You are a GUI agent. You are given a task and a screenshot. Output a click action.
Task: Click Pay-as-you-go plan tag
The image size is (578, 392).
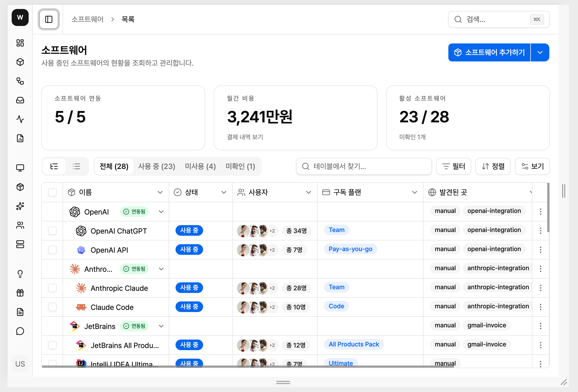click(x=351, y=249)
